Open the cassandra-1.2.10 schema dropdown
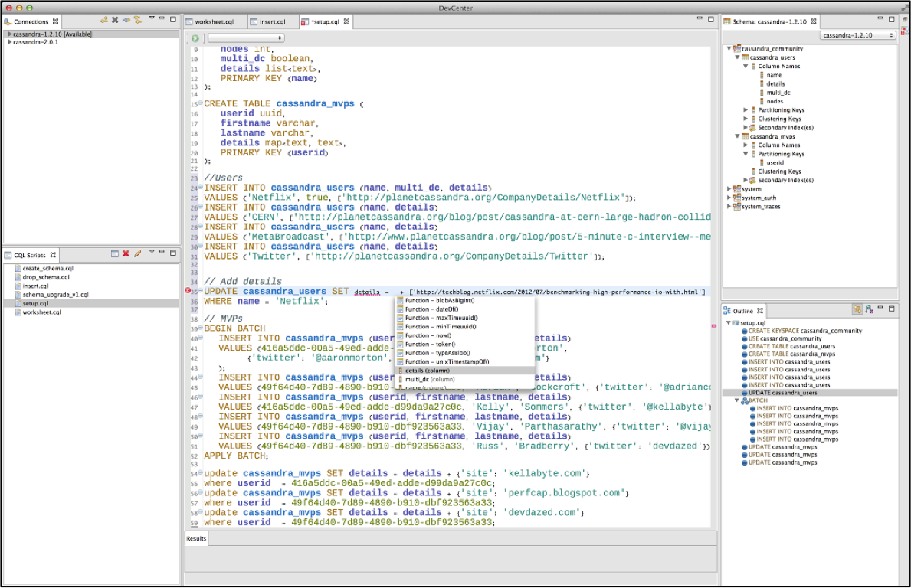Screen dimensions: 911x588 point(857,35)
